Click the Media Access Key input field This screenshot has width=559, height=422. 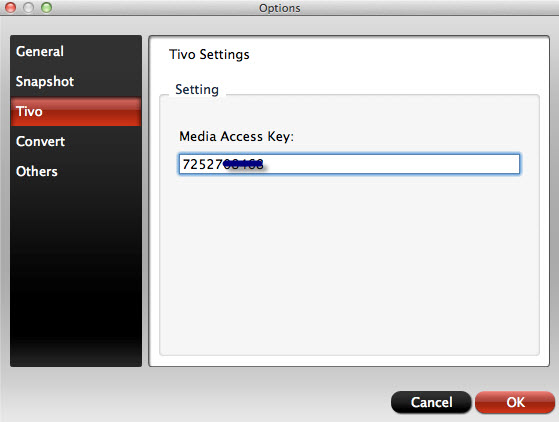click(349, 164)
